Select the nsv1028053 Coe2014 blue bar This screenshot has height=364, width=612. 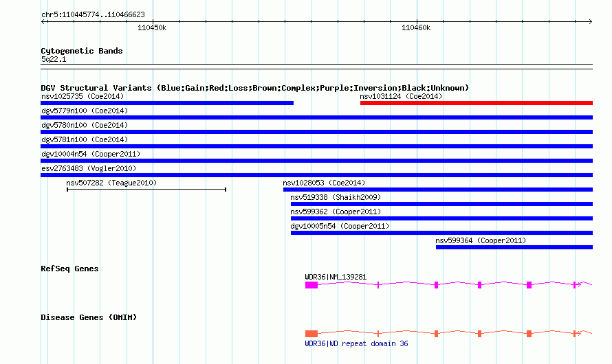(438, 190)
